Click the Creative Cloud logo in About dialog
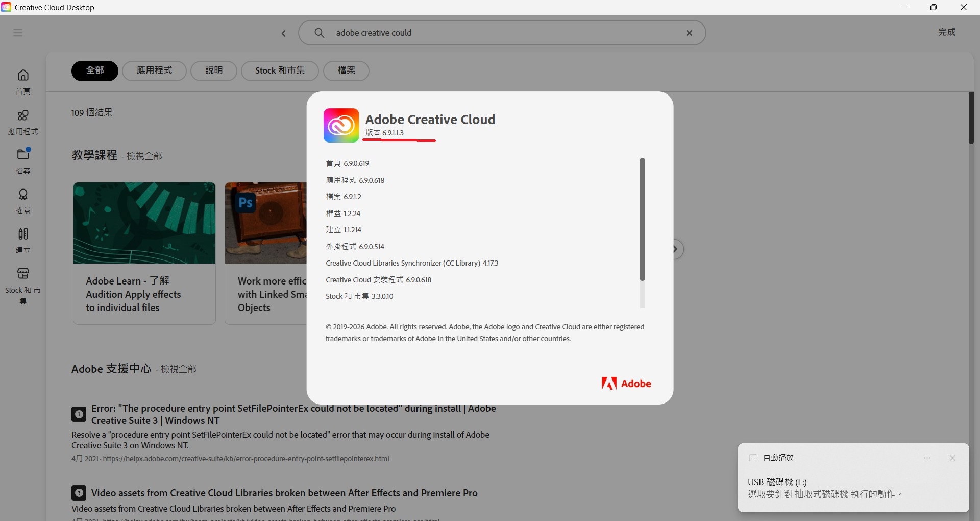 [x=341, y=125]
